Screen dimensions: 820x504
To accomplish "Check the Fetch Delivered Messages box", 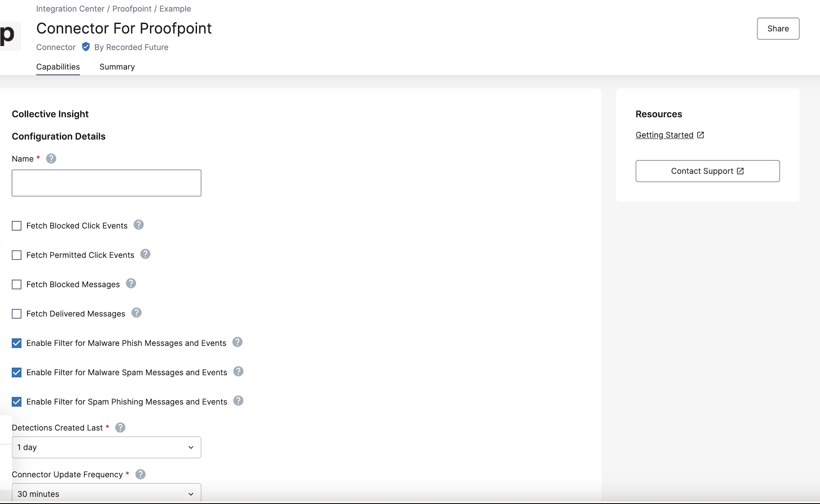I will click(17, 314).
